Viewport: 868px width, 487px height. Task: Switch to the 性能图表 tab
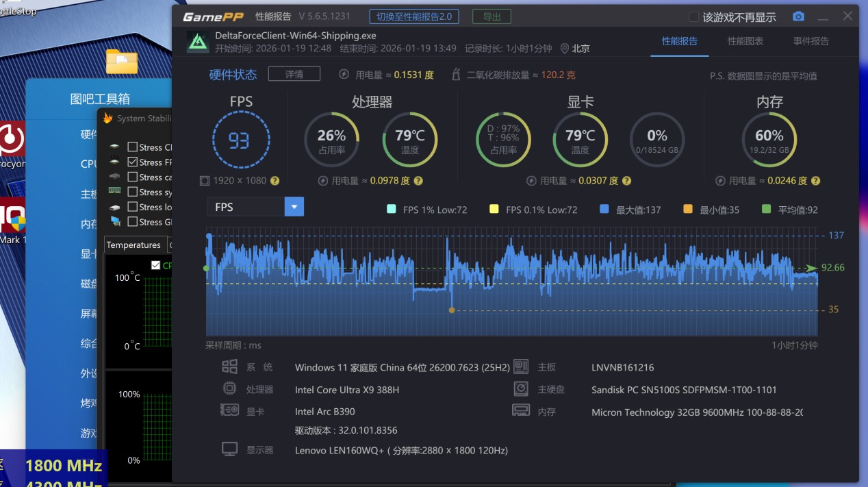[745, 41]
